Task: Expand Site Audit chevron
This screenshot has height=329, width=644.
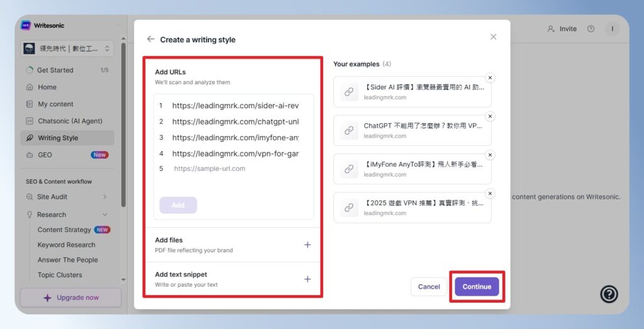Action: 105,197
